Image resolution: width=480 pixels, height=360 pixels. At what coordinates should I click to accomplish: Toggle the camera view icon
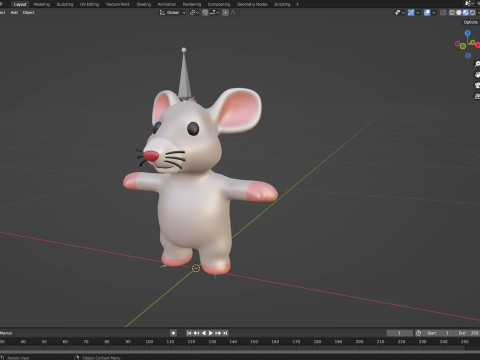(477, 85)
